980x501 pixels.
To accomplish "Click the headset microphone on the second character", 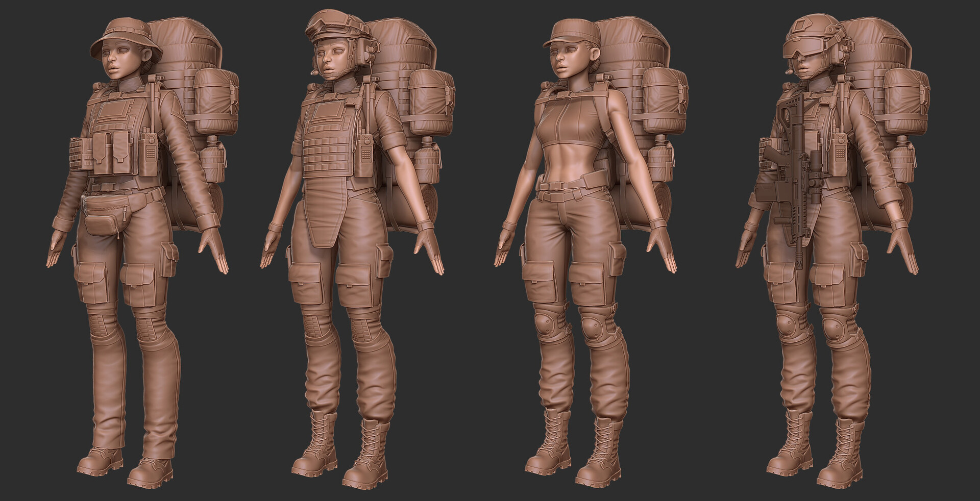I will pos(314,72).
